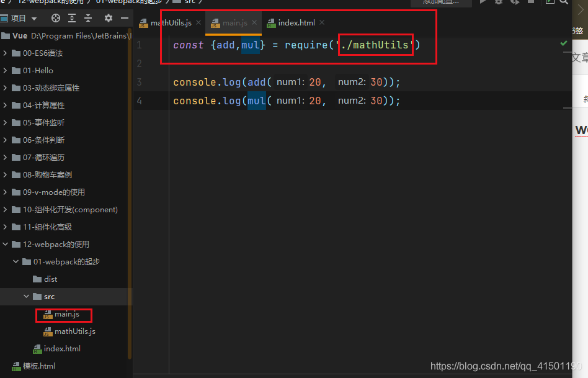Click highlighted 'mul' call on line 4
The width and height of the screenshot is (588, 378).
pos(257,101)
